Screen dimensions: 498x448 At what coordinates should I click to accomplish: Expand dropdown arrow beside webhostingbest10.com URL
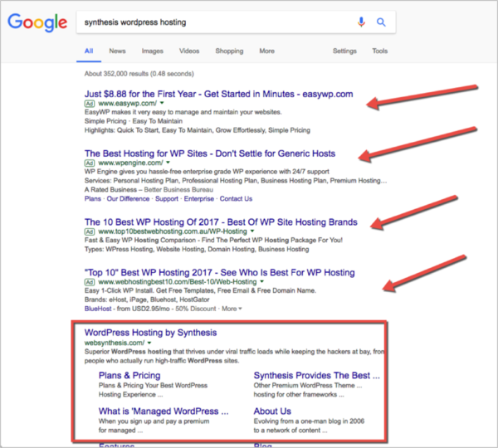click(x=261, y=281)
